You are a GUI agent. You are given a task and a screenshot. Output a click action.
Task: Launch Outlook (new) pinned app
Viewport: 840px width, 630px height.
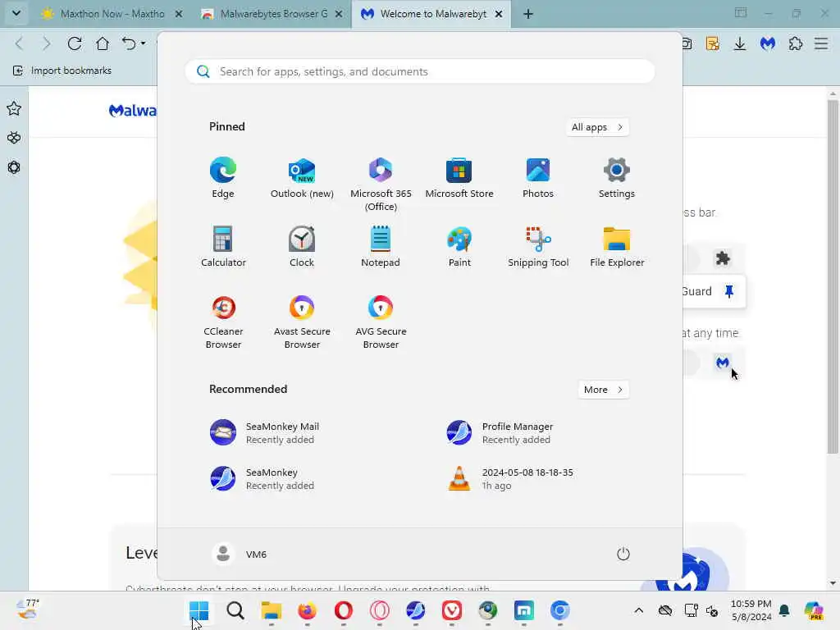[x=302, y=178]
